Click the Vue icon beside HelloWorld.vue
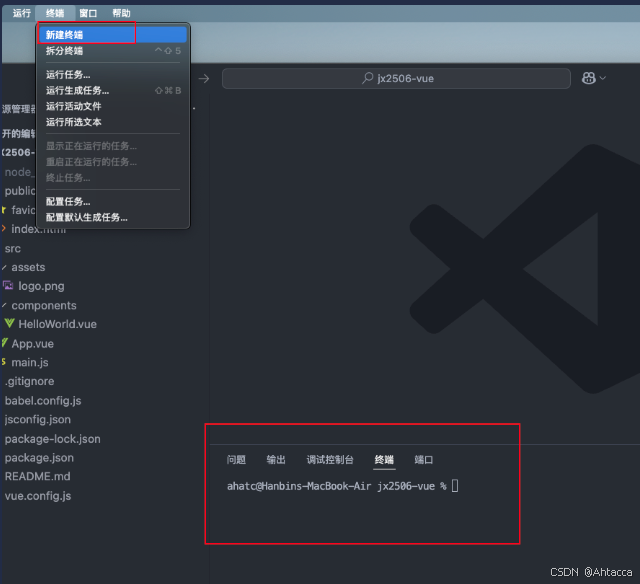The image size is (640, 584). [9, 324]
